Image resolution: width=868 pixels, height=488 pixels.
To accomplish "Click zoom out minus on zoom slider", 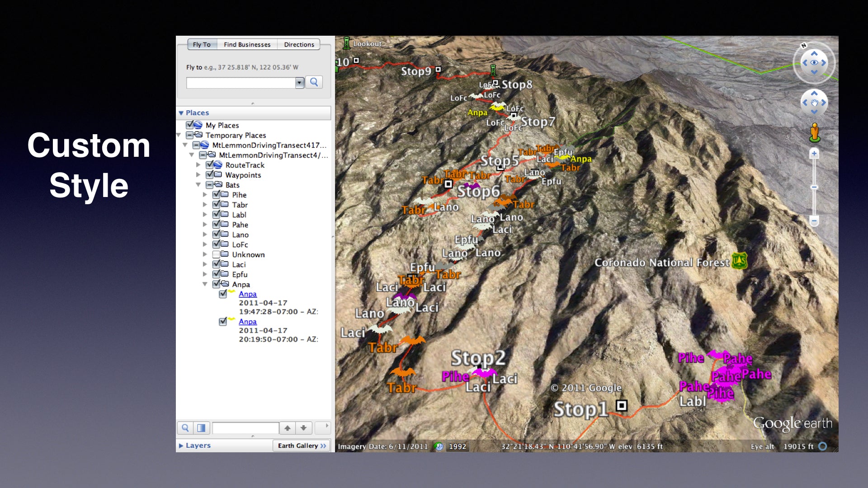I will pyautogui.click(x=814, y=221).
